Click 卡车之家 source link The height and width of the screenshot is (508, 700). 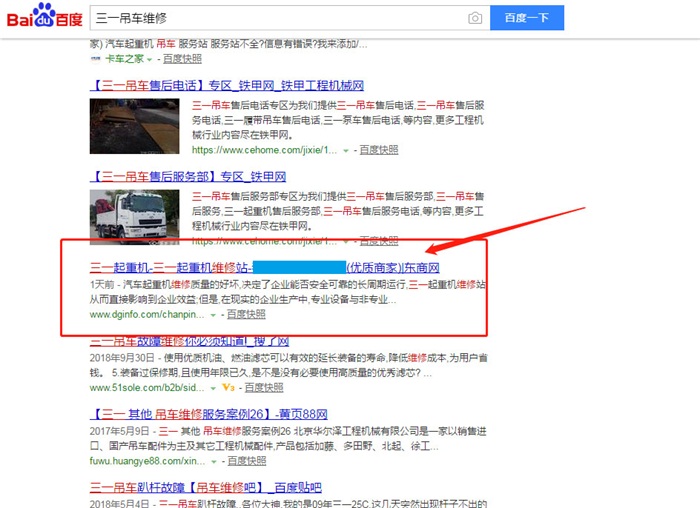pos(125,58)
